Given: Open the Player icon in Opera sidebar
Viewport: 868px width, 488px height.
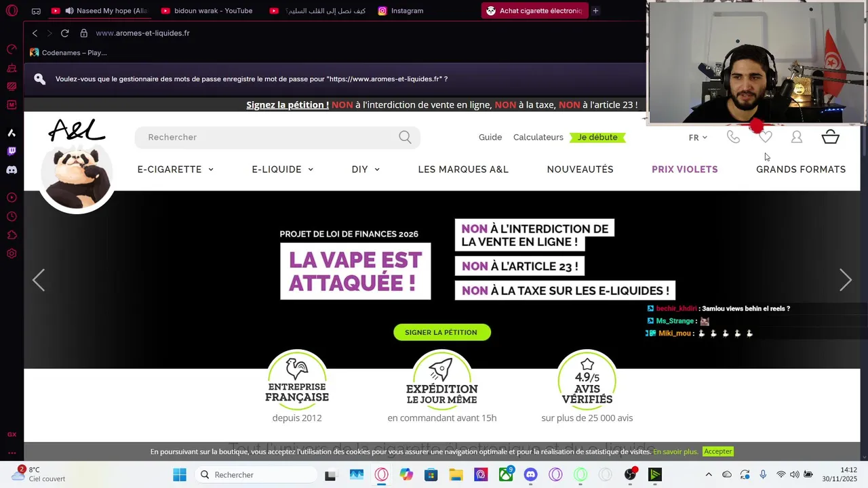Looking at the screenshot, I should pyautogui.click(x=12, y=197).
